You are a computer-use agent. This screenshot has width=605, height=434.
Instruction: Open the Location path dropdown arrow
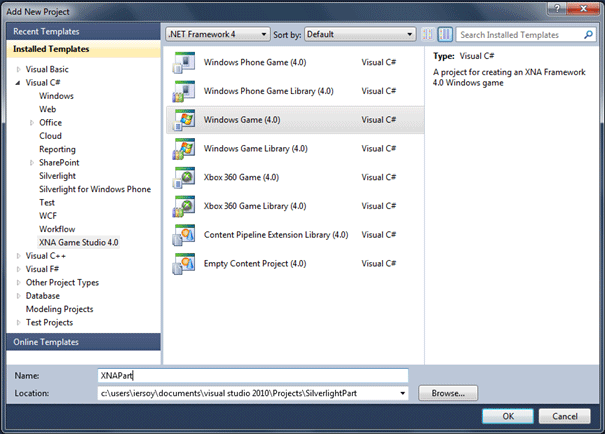[x=402, y=393]
